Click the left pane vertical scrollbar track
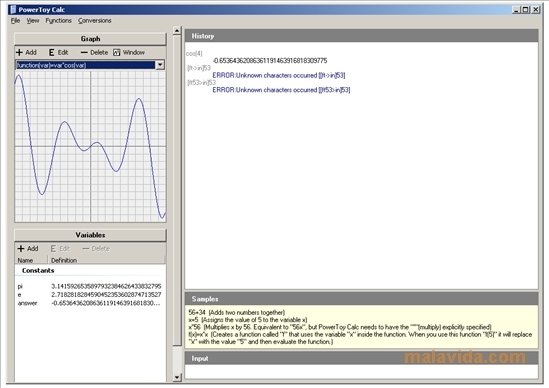 click(x=177, y=359)
